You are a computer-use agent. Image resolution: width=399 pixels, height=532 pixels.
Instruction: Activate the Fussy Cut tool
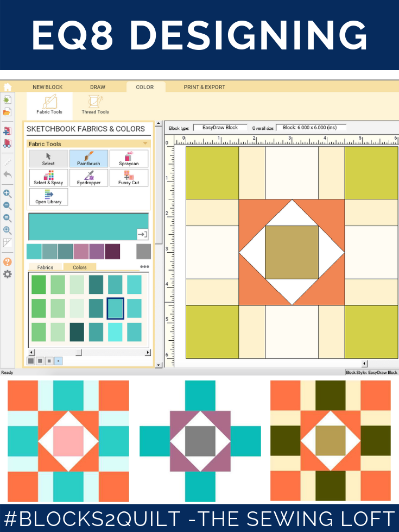129,178
